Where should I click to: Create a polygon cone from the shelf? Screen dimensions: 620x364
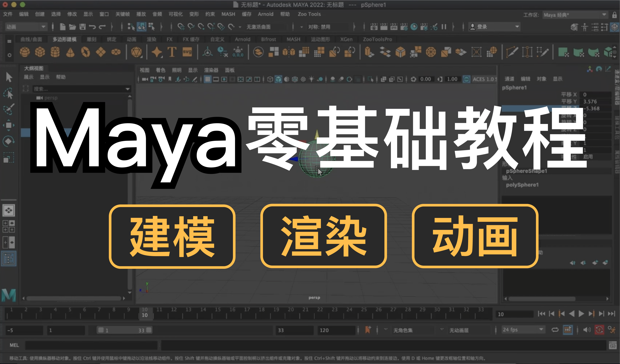(70, 52)
